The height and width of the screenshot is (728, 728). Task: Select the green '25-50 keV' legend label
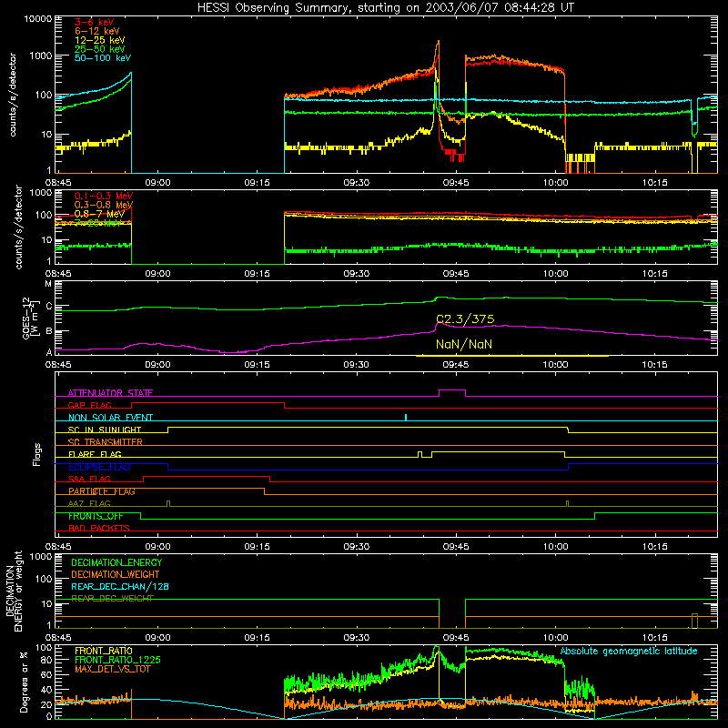100,49
